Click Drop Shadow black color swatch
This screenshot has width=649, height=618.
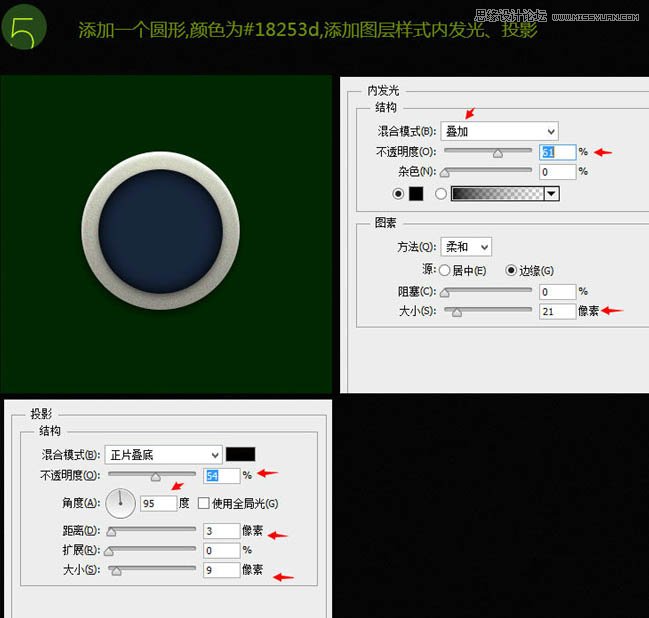click(240, 454)
